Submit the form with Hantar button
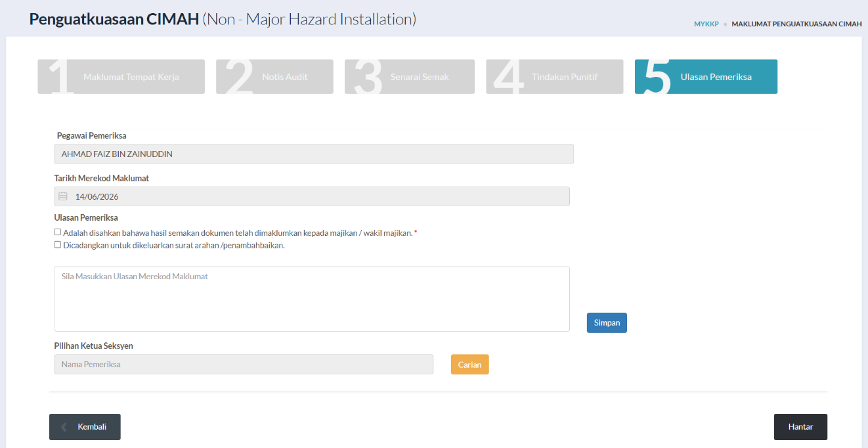The width and height of the screenshot is (868, 448). [800, 427]
